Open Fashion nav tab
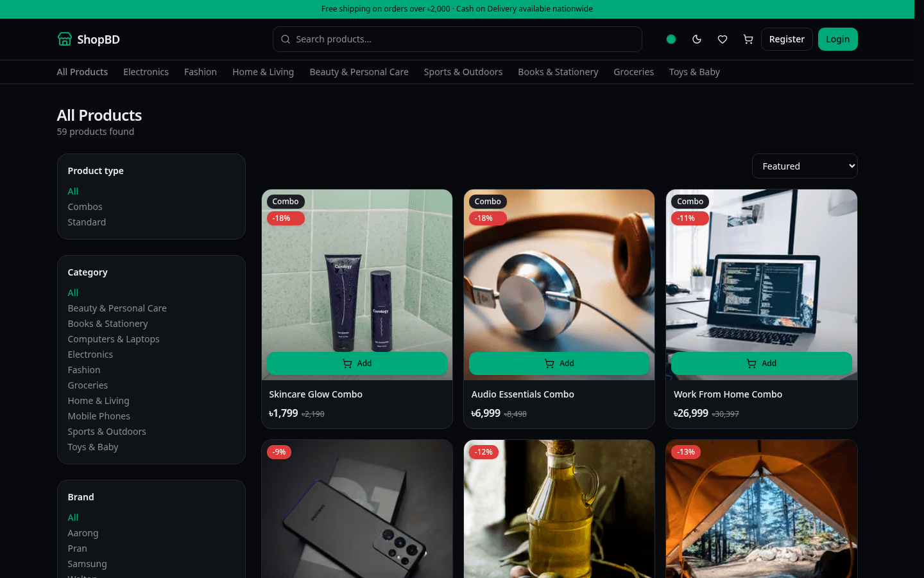Image resolution: width=924 pixels, height=578 pixels. pyautogui.click(x=200, y=72)
